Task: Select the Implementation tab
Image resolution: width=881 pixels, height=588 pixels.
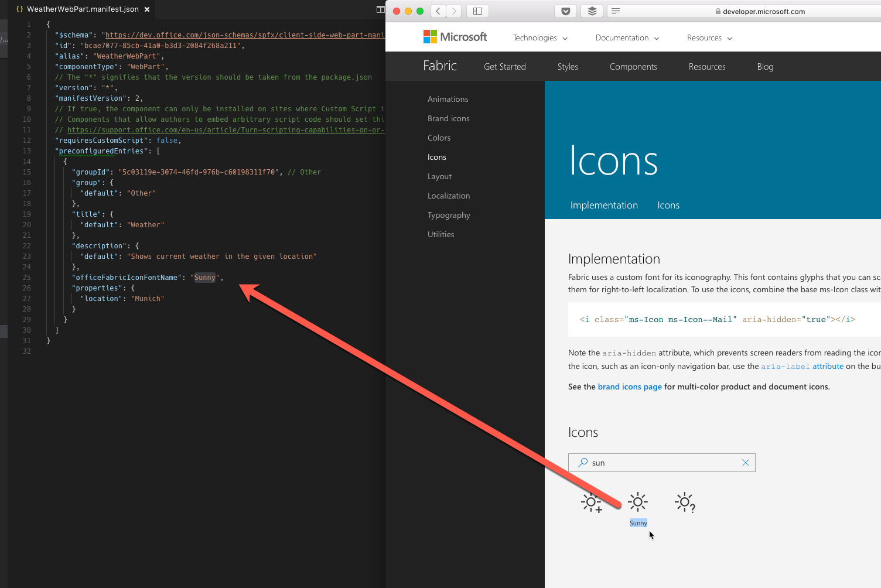Action: click(x=604, y=205)
